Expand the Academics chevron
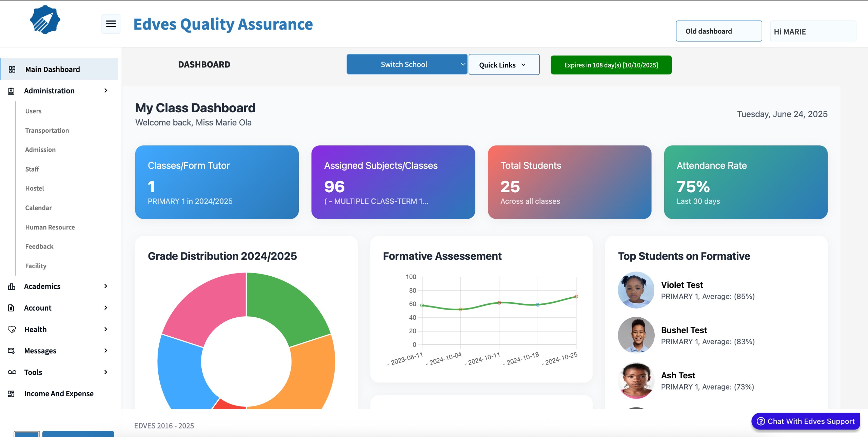This screenshot has width=868, height=437. [106, 286]
